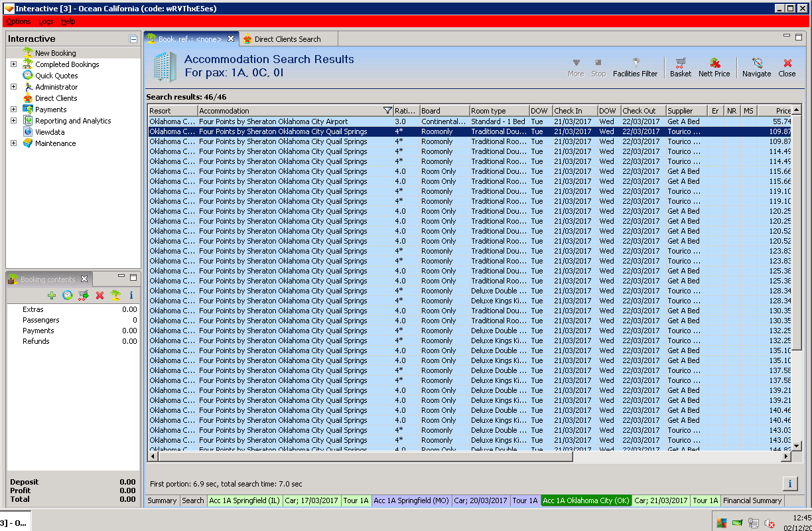
Task: Open the Basket cart icon
Action: pyautogui.click(x=680, y=67)
